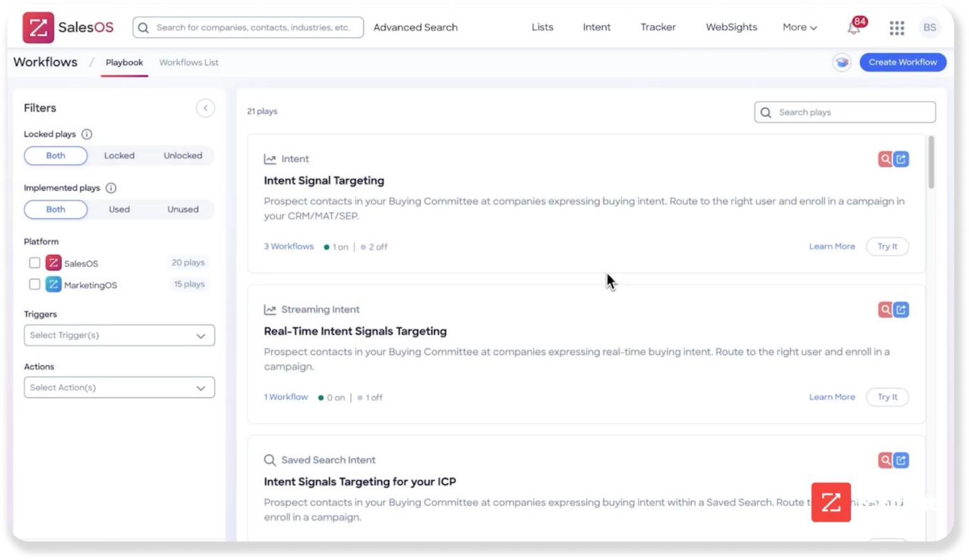Open the Select Trigger(s) dropdown
Image resolution: width=969 pixels, height=560 pixels.
tap(119, 335)
